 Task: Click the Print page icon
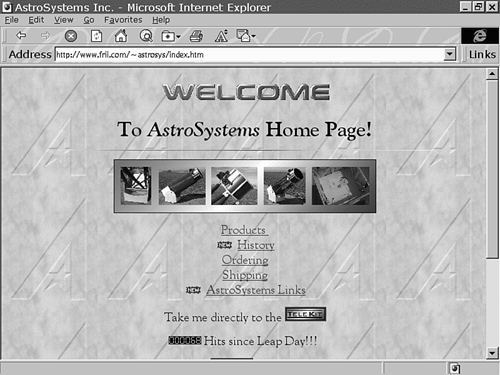coord(196,36)
